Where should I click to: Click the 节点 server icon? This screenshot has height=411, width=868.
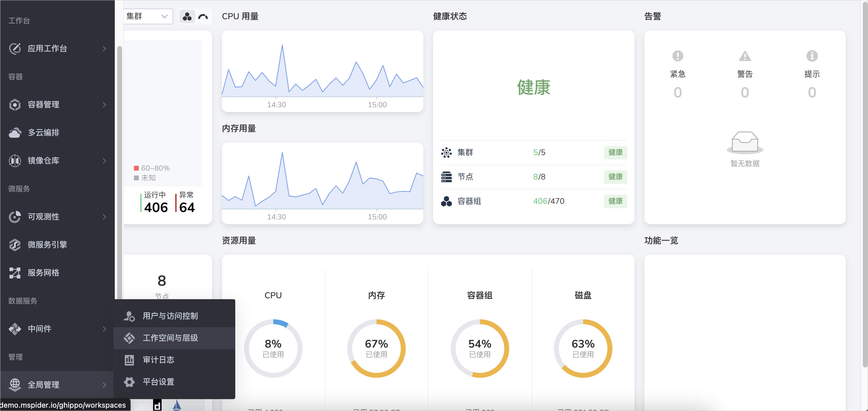tap(446, 177)
